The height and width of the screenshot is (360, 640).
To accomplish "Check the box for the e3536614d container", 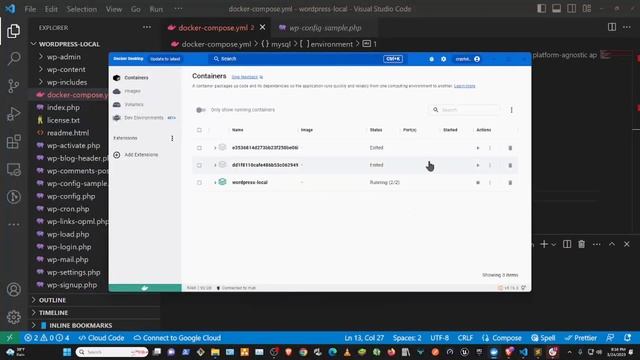I will 199,148.
